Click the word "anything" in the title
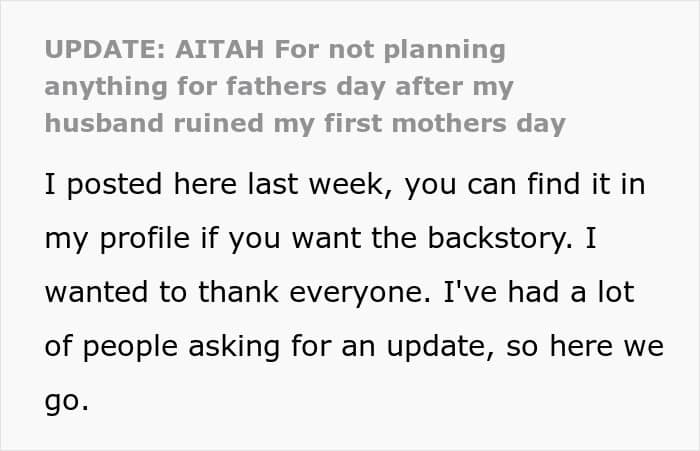This screenshot has width=700, height=451. [x=106, y=88]
